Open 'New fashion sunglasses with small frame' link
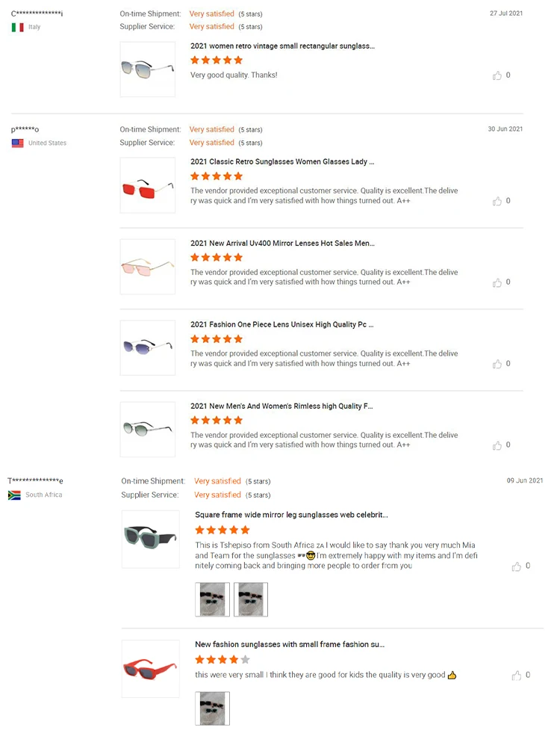The height and width of the screenshot is (739, 560). click(290, 644)
